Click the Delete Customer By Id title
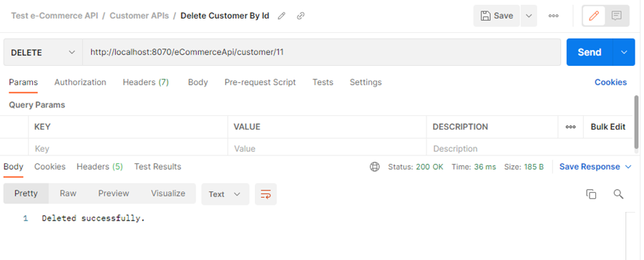This screenshot has height=260, width=644. pos(225,16)
